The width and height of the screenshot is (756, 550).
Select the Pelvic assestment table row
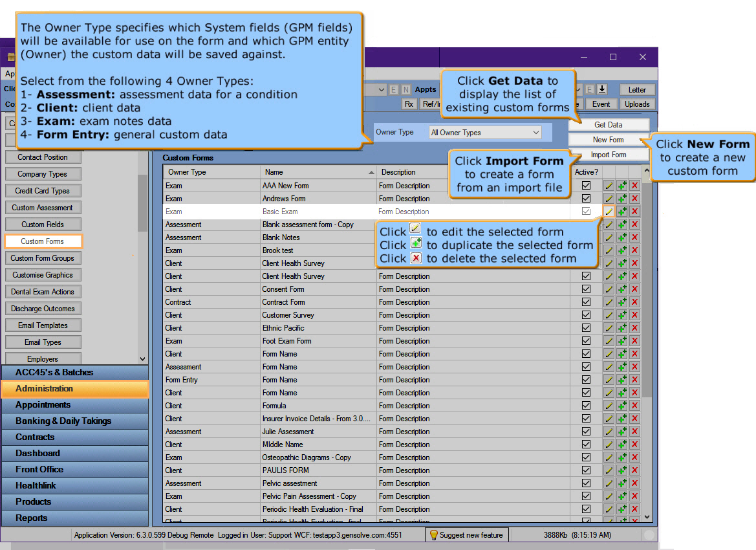click(x=290, y=483)
